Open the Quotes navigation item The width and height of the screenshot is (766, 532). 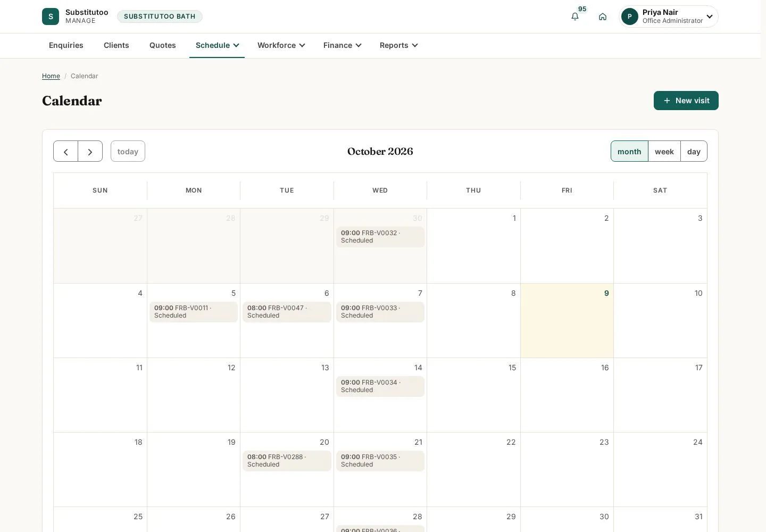[x=163, y=45]
